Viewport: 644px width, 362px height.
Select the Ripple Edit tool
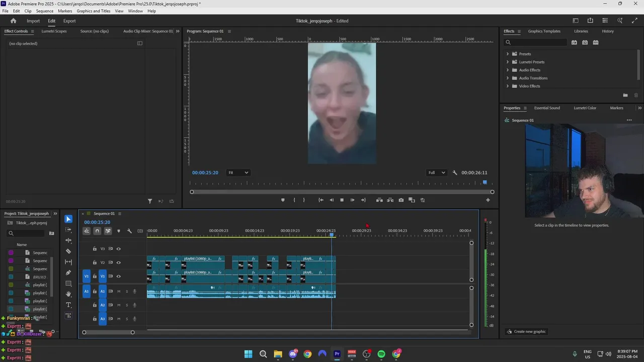pos(68,240)
